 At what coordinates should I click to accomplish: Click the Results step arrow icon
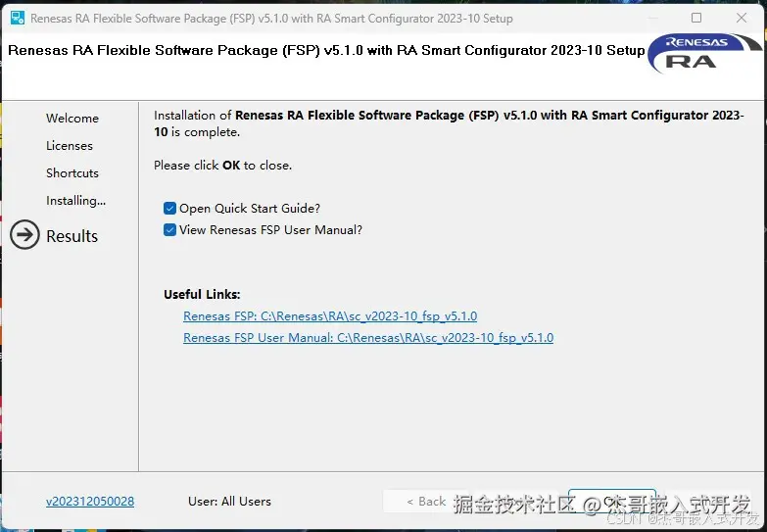point(24,235)
